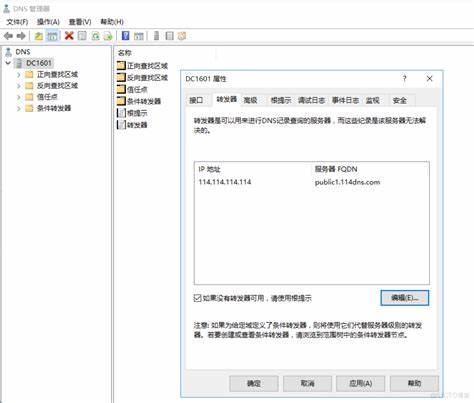Click the up one level folder icon
Screen dimensions: 474x403
click(39, 36)
